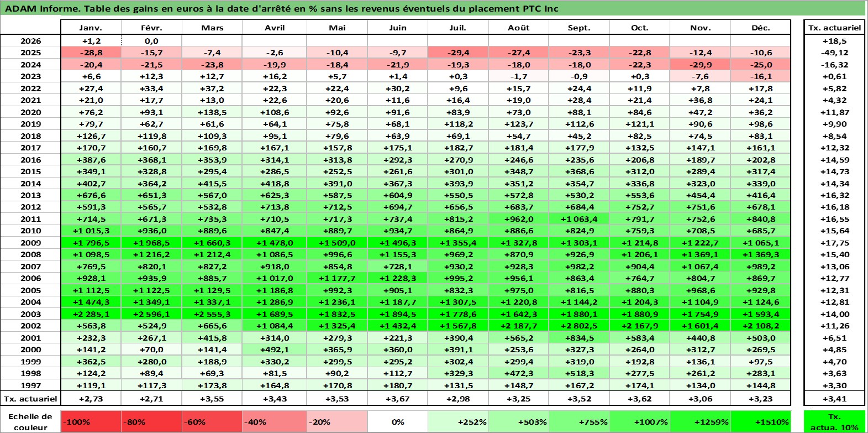
Task: Click the +182,7 cell in the 2017 row
Action: point(458,148)
